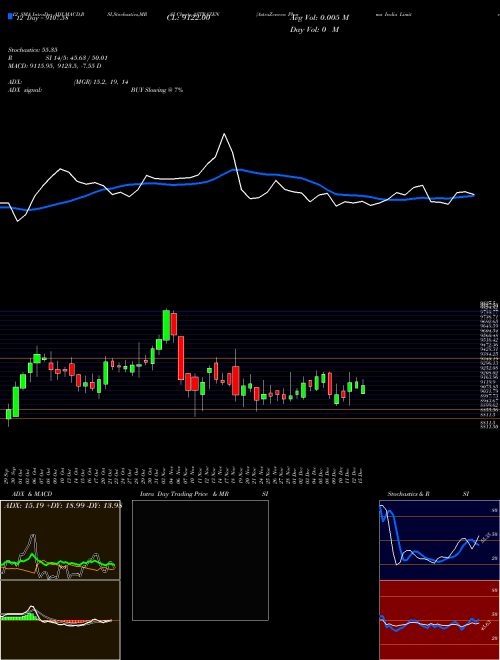Click the 'Intra Day Trading Price & MR' title
Screen dimensions: 500x660
184,494
